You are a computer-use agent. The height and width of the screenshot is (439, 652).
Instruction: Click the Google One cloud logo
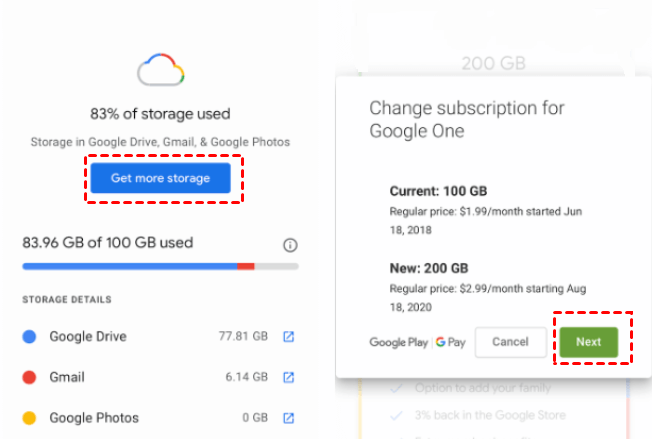click(160, 71)
